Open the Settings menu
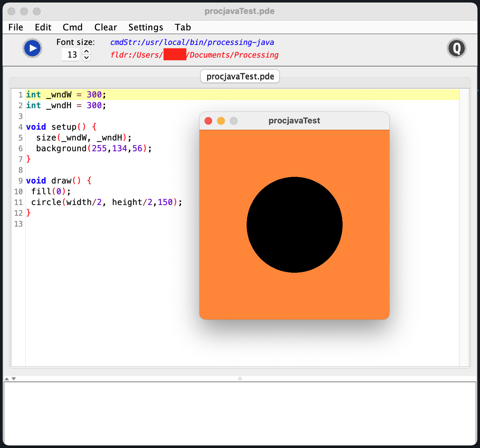Screen dimensions: 480x448 146,27
